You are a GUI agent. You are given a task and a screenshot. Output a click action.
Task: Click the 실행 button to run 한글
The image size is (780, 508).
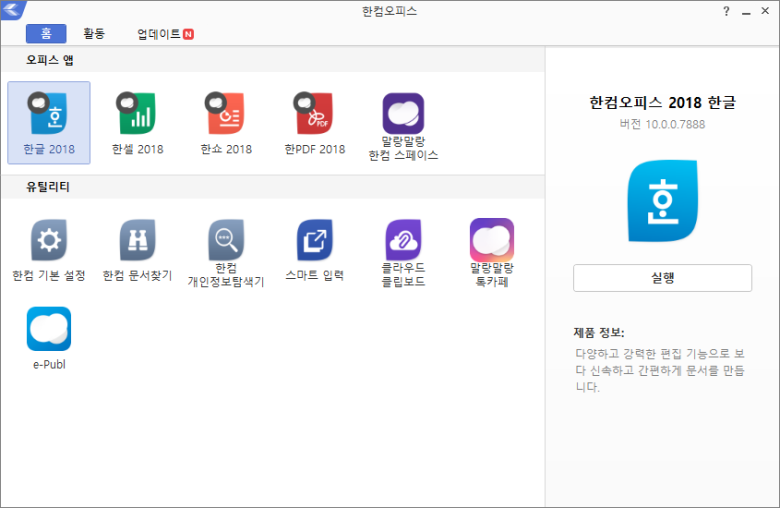pos(663,278)
